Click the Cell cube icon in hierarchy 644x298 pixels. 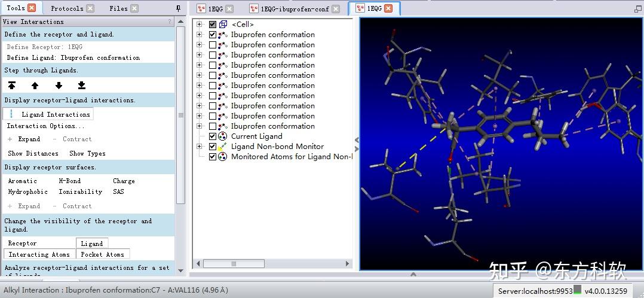tap(223, 25)
